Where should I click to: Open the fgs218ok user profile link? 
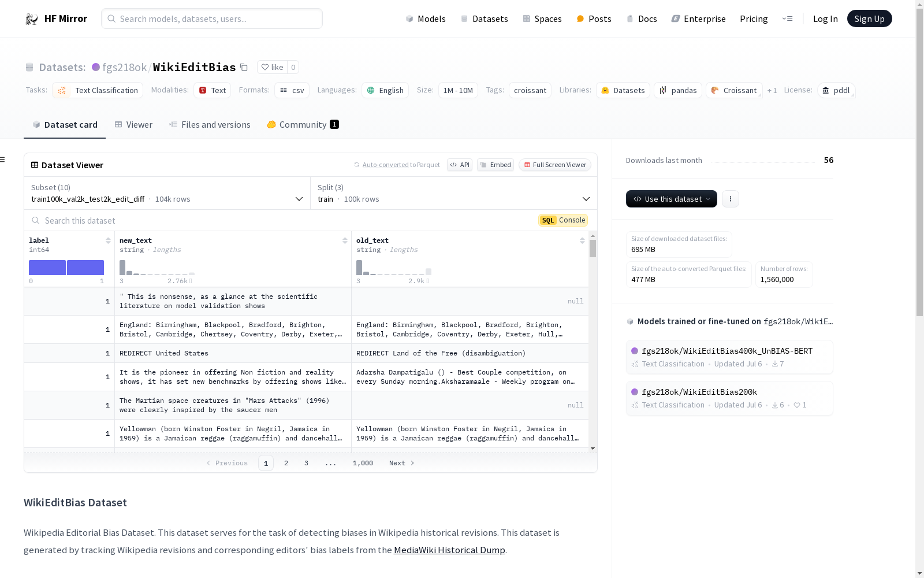pyautogui.click(x=124, y=68)
